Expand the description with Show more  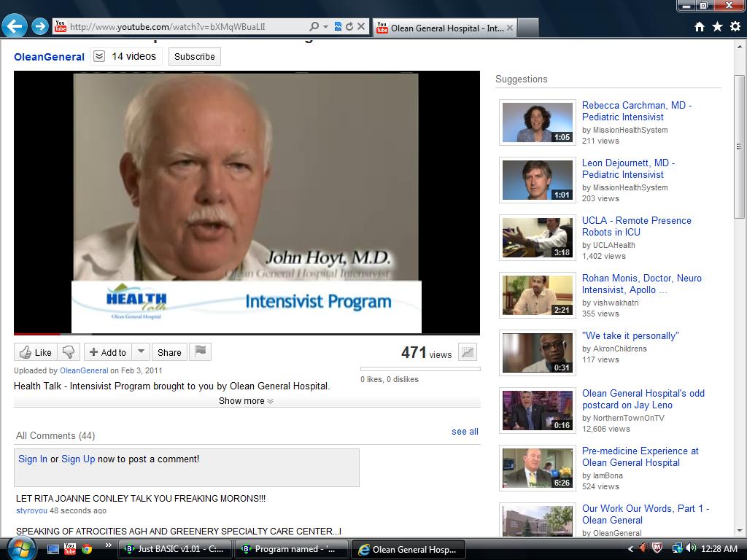pos(247,401)
